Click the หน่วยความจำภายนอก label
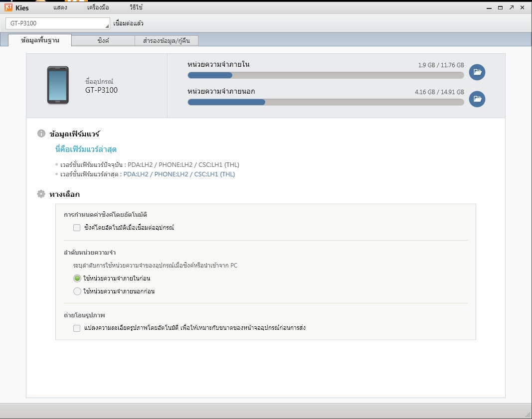The image size is (532, 419). tap(221, 91)
